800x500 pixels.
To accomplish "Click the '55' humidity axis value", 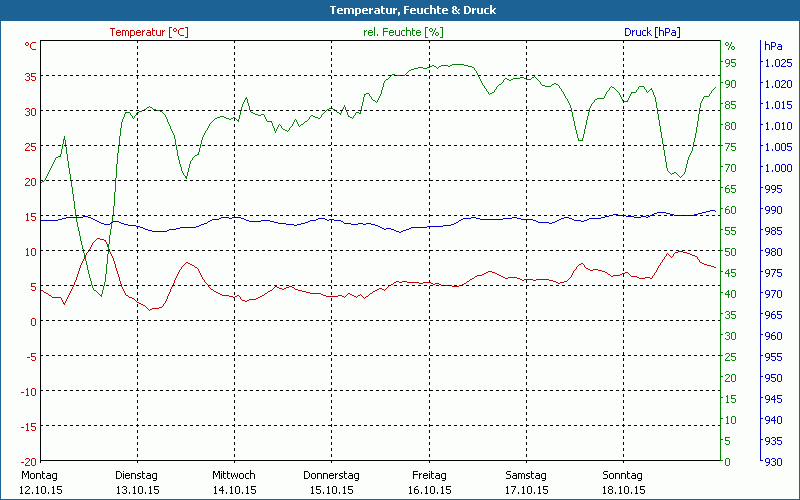I will [731, 231].
